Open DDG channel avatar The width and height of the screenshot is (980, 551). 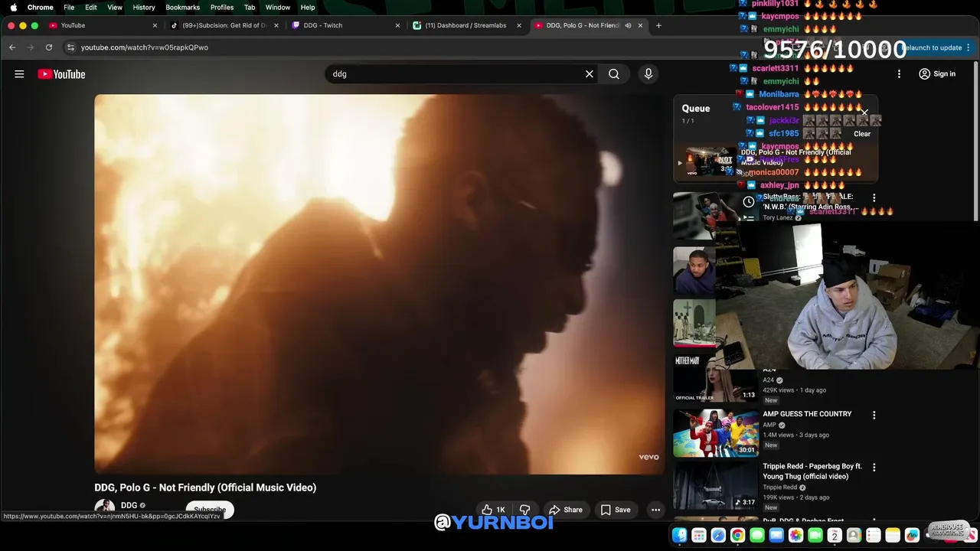(105, 508)
